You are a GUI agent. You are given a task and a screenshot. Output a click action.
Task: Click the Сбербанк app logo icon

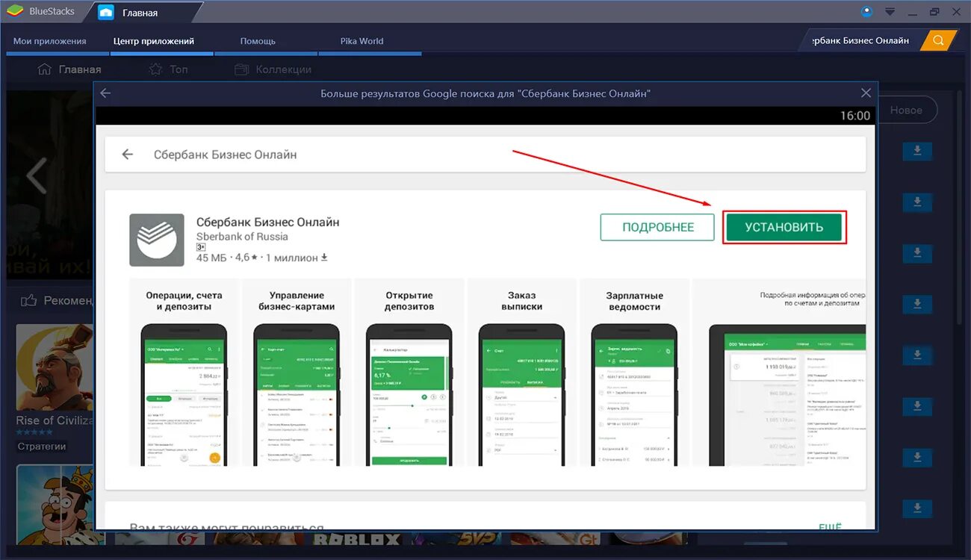tap(157, 240)
